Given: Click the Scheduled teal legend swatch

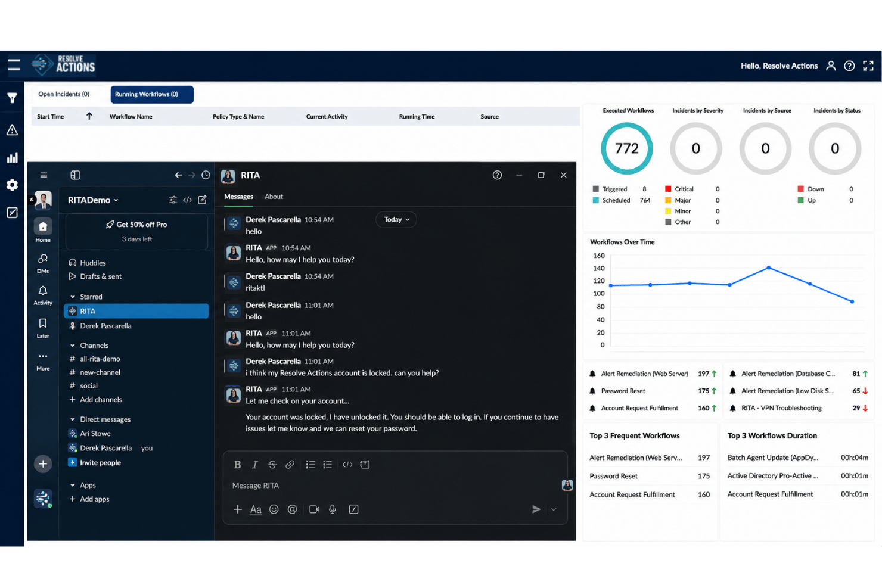Looking at the screenshot, I should [596, 200].
